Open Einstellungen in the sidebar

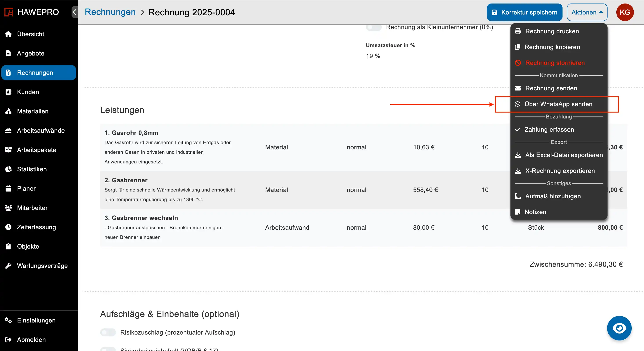(x=38, y=320)
